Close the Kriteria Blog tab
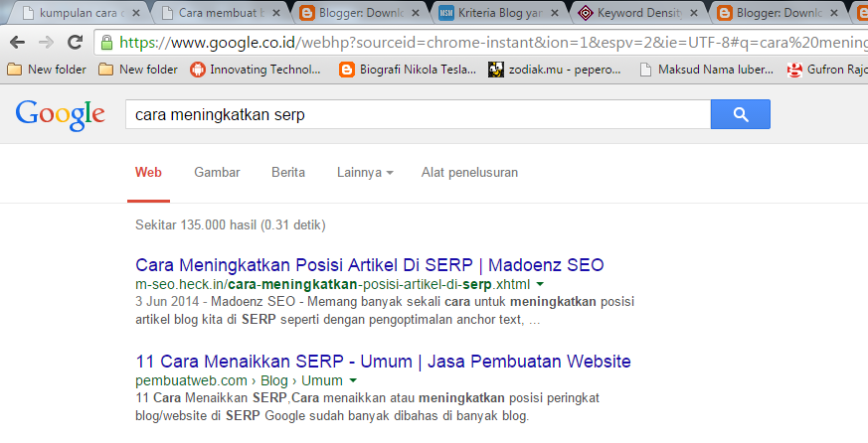The width and height of the screenshot is (868, 443). pyautogui.click(x=555, y=13)
